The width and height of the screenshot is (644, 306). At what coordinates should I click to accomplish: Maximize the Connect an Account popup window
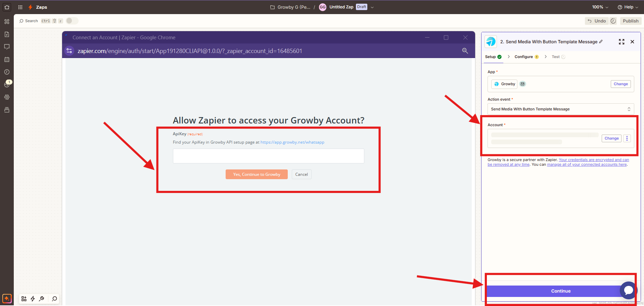446,38
